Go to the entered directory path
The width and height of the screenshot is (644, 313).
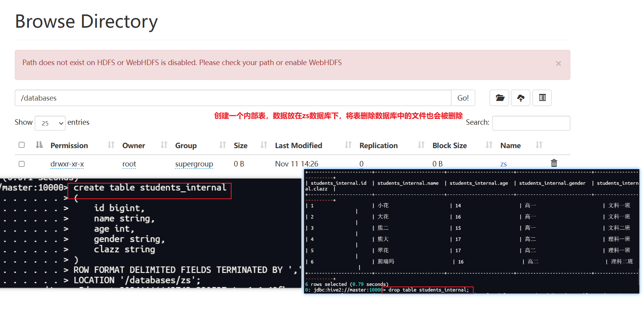463,98
